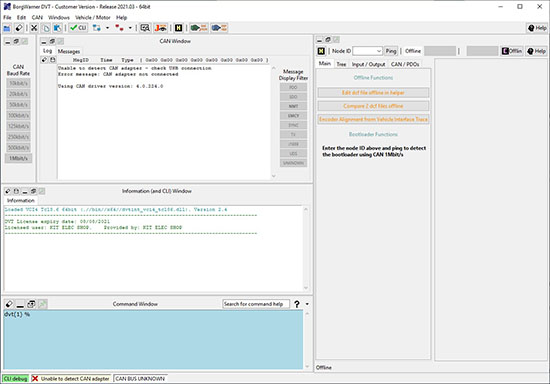Image resolution: width=550 pixels, height=384 pixels.
Task: Switch to Log tab in CAN Window
Action: point(47,51)
